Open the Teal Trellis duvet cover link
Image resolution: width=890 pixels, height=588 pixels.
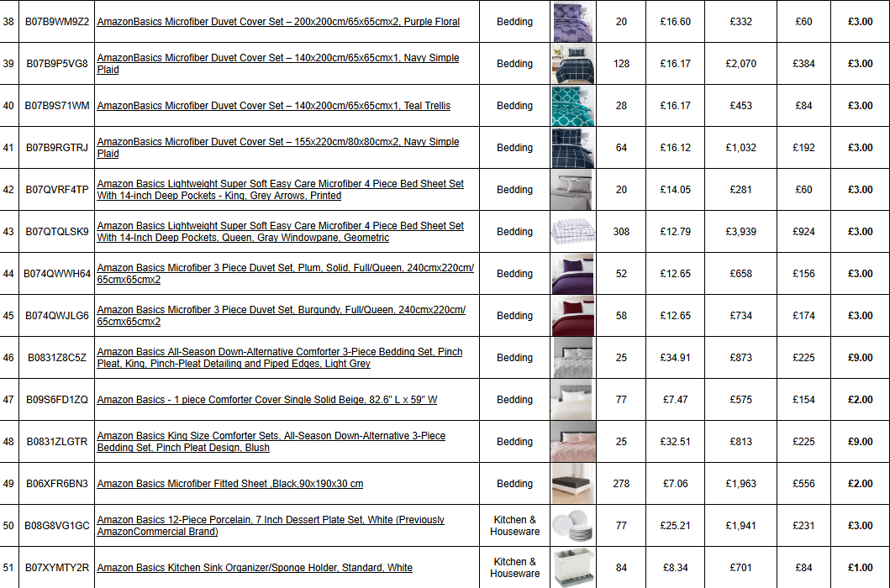click(274, 106)
